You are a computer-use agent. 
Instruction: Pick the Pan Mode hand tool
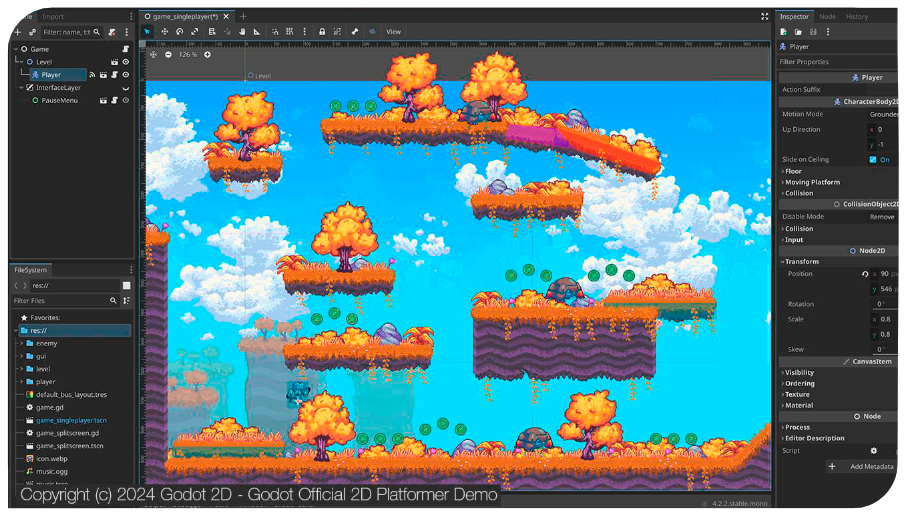coord(242,32)
